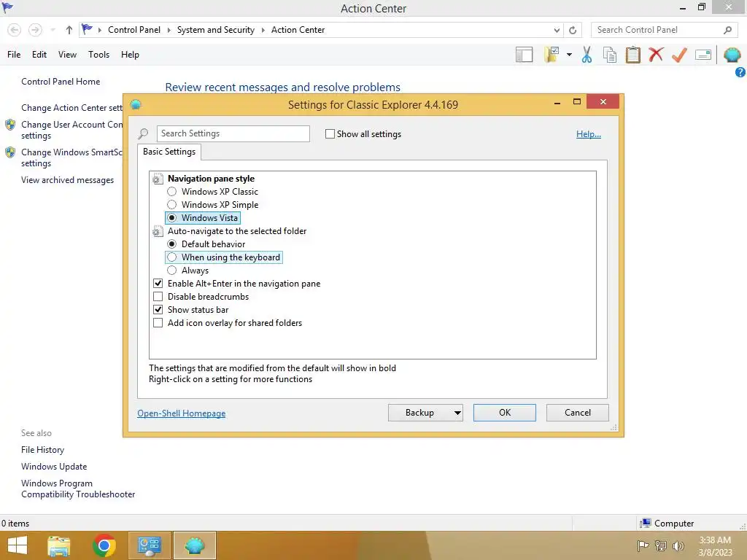Screen dimensions: 747x560
Task: Click the red X Delete icon
Action: tap(656, 55)
